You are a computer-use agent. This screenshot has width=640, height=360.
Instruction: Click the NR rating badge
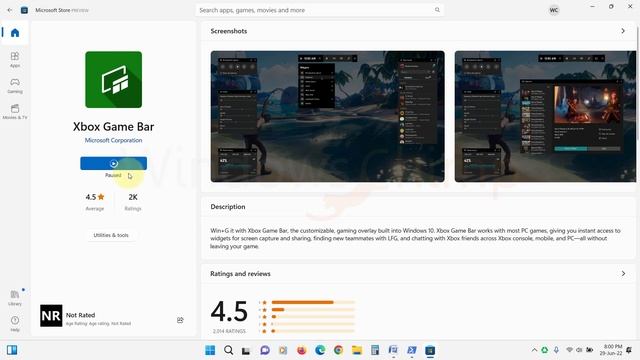pyautogui.click(x=51, y=316)
